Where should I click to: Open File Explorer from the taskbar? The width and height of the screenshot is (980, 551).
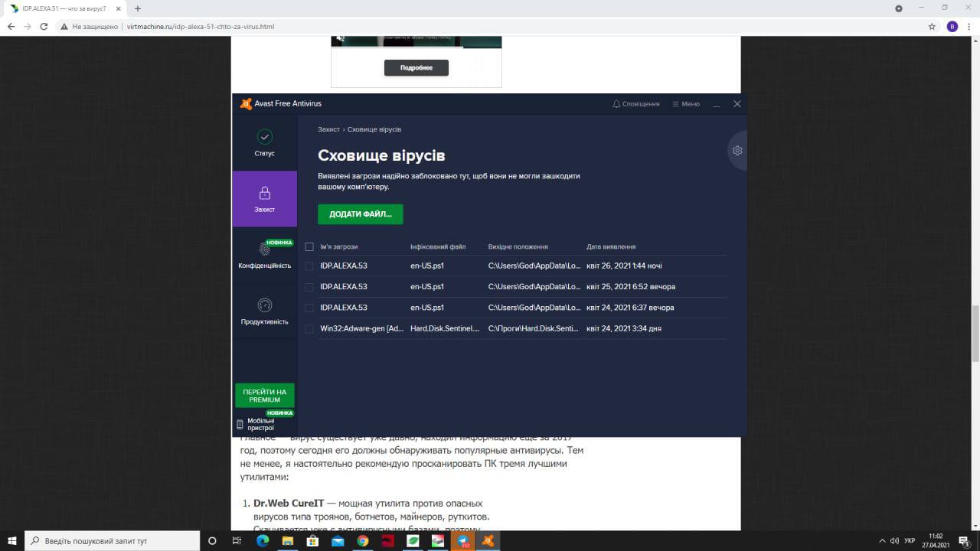point(288,541)
